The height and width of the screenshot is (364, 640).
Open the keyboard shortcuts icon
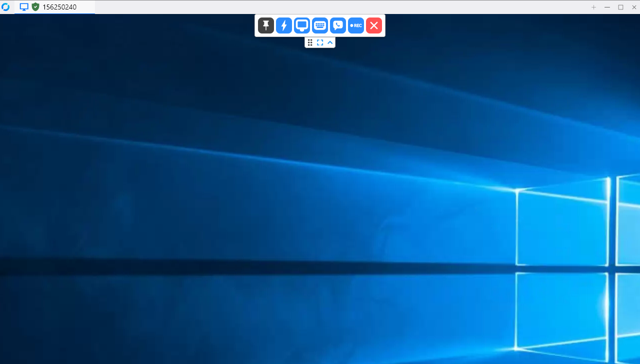click(320, 25)
